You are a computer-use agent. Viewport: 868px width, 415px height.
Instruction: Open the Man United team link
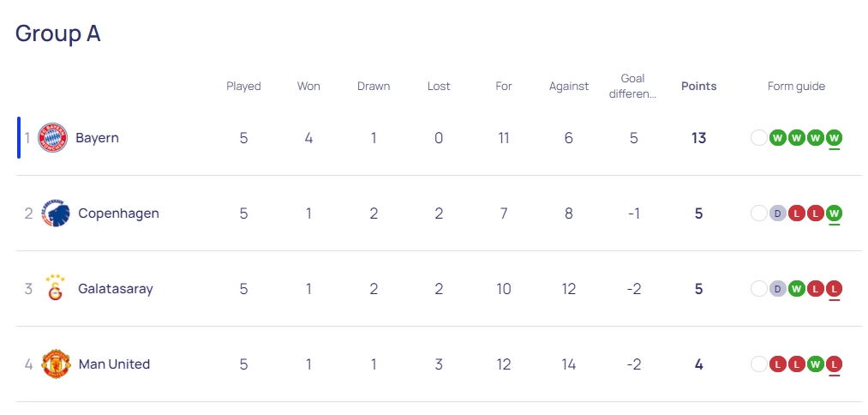pyautogui.click(x=114, y=364)
